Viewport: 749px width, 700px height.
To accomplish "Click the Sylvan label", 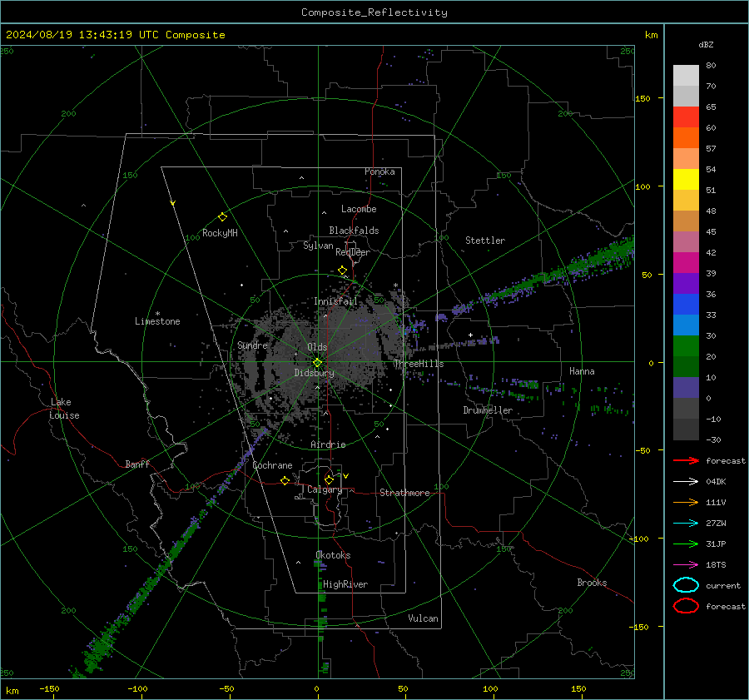I will pos(318,246).
